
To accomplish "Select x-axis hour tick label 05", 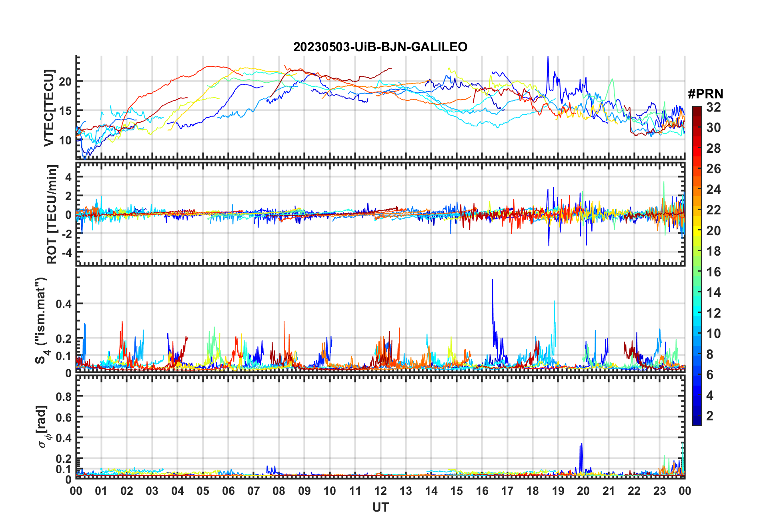I will pyautogui.click(x=203, y=491).
